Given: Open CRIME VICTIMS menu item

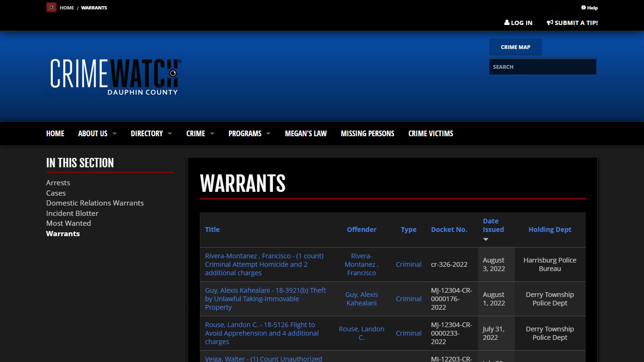Looking at the screenshot, I should tap(430, 133).
